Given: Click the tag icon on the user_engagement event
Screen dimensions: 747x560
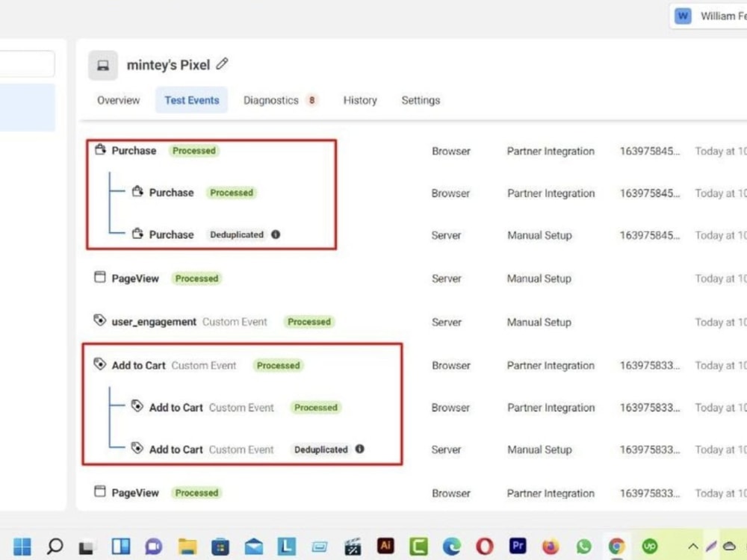Looking at the screenshot, I should (x=99, y=320).
